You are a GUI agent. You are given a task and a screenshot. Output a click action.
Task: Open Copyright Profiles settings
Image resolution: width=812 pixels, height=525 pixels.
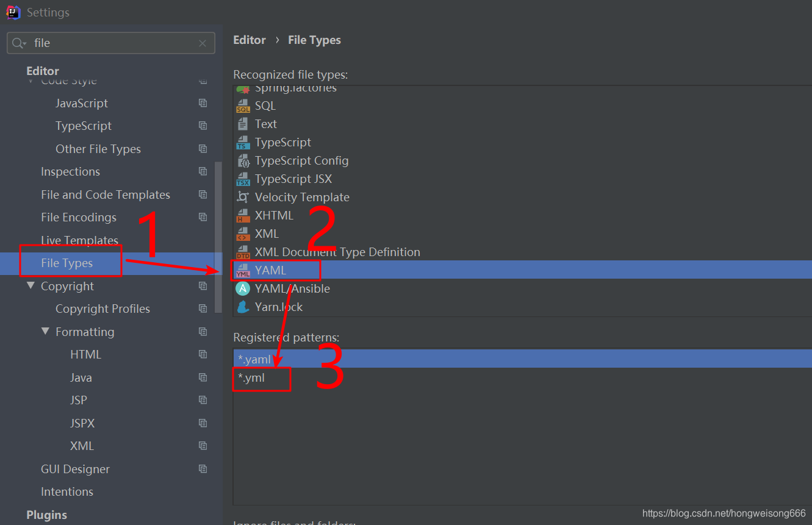click(102, 309)
